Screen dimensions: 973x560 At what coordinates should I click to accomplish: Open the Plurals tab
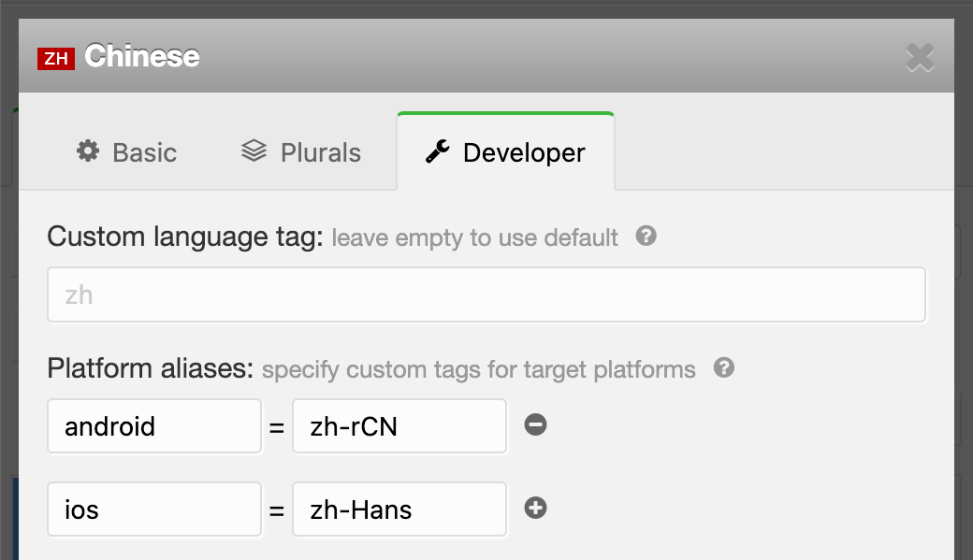tap(301, 152)
